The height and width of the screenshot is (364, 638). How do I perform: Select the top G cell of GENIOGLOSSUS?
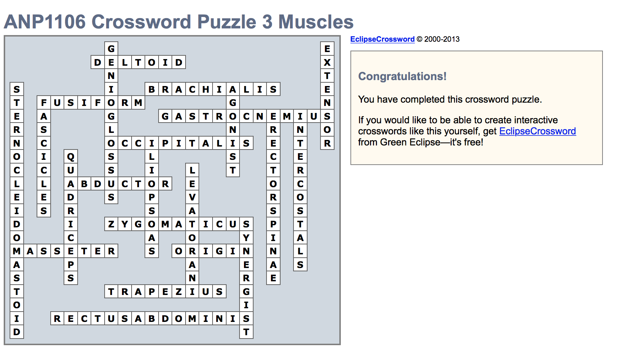pyautogui.click(x=111, y=49)
